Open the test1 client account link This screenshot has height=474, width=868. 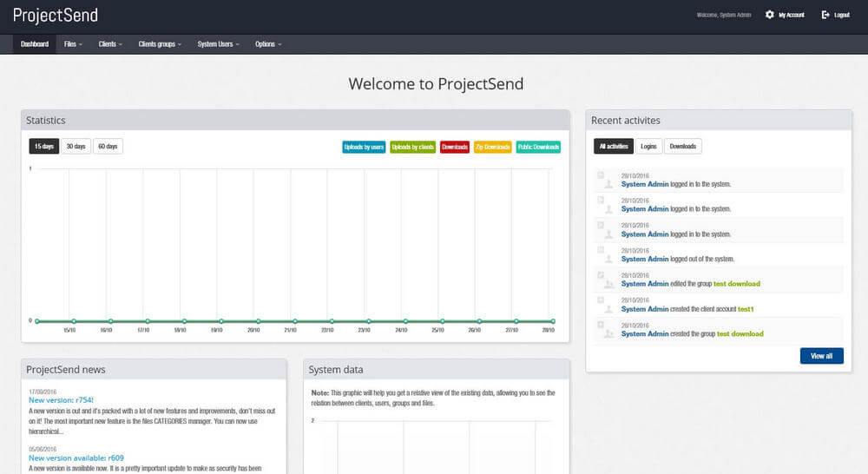click(x=746, y=309)
